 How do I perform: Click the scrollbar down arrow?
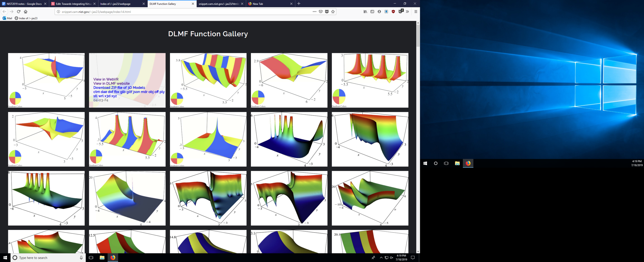418,251
